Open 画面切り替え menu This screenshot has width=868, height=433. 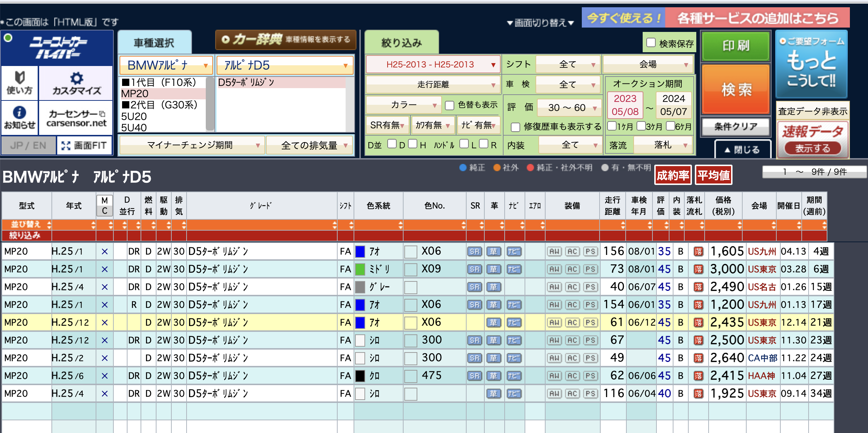point(540,23)
